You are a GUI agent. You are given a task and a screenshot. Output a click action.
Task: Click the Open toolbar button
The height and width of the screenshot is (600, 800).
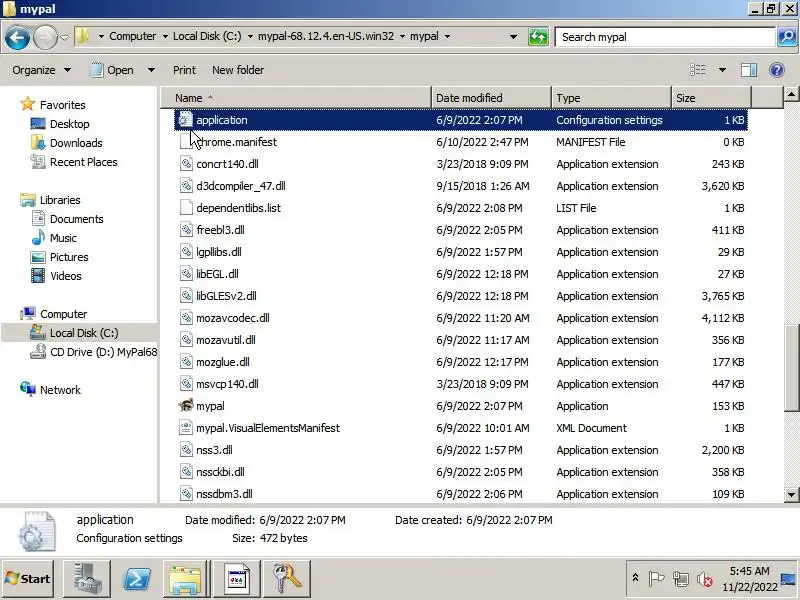tap(112, 70)
